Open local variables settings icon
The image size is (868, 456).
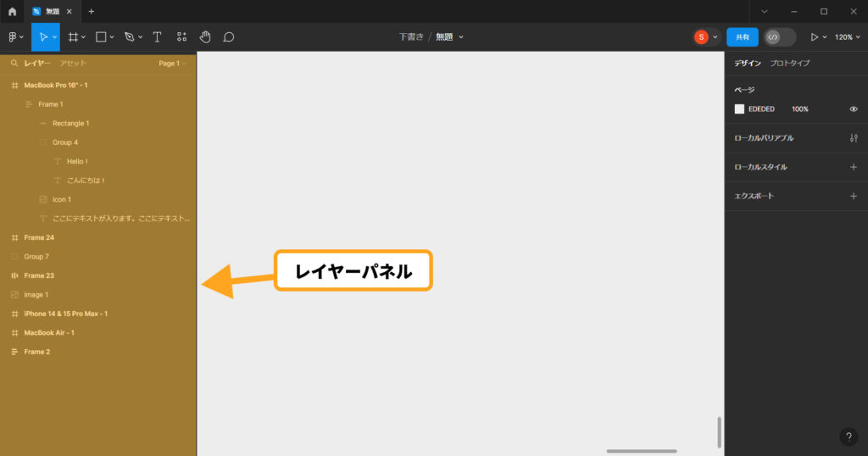[854, 138]
